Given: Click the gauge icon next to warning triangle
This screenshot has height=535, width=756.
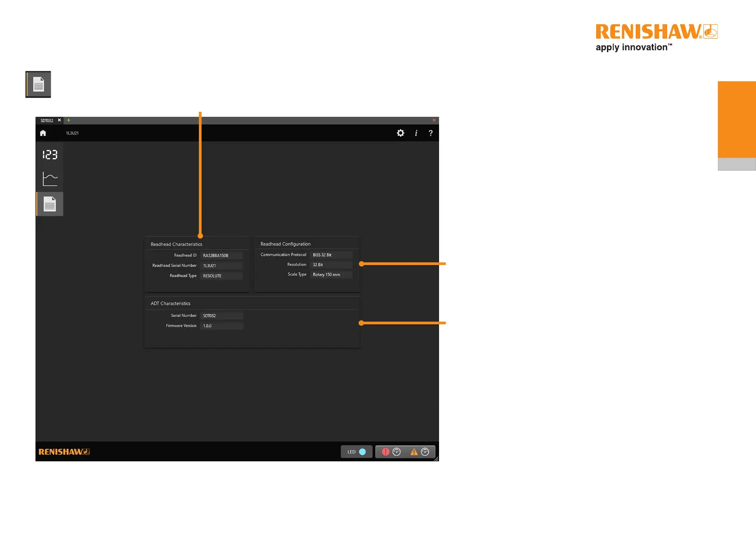Looking at the screenshot, I should point(425,452).
